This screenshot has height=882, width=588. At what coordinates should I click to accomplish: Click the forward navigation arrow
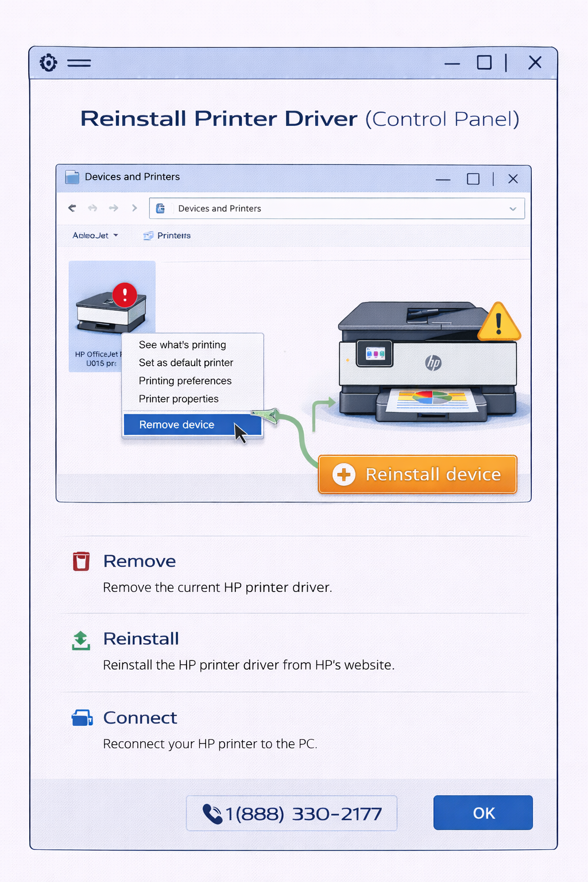[114, 208]
